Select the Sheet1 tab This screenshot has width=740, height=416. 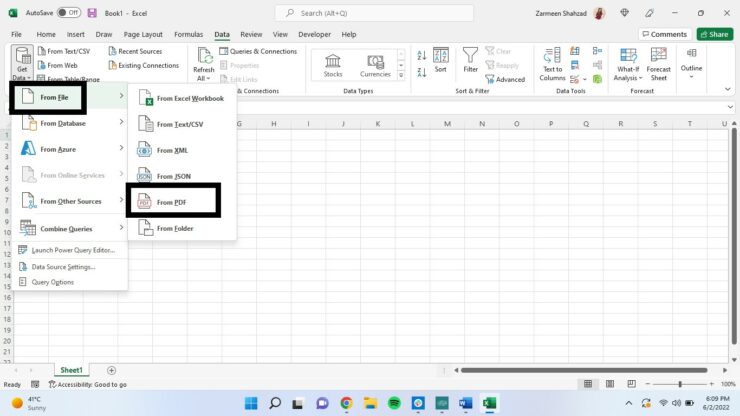click(x=71, y=370)
